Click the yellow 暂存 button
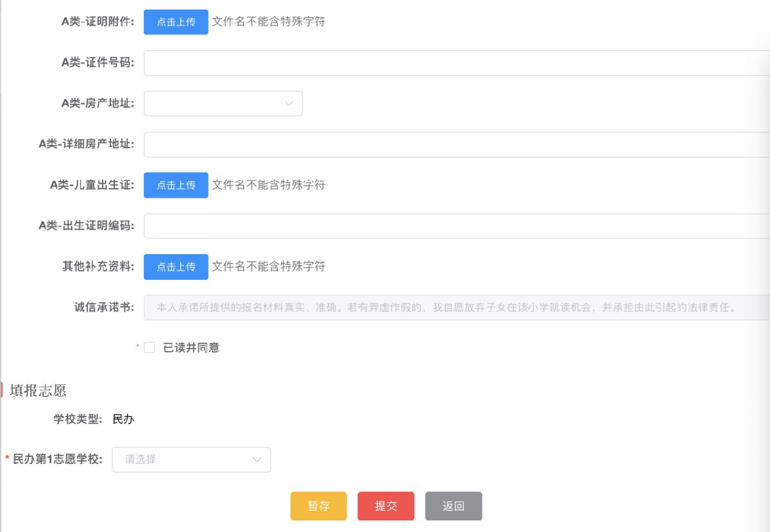The height and width of the screenshot is (532, 770). pos(318,506)
